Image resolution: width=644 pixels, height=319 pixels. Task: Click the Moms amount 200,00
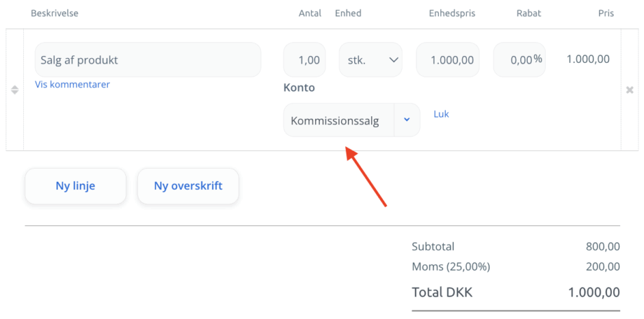(x=603, y=267)
